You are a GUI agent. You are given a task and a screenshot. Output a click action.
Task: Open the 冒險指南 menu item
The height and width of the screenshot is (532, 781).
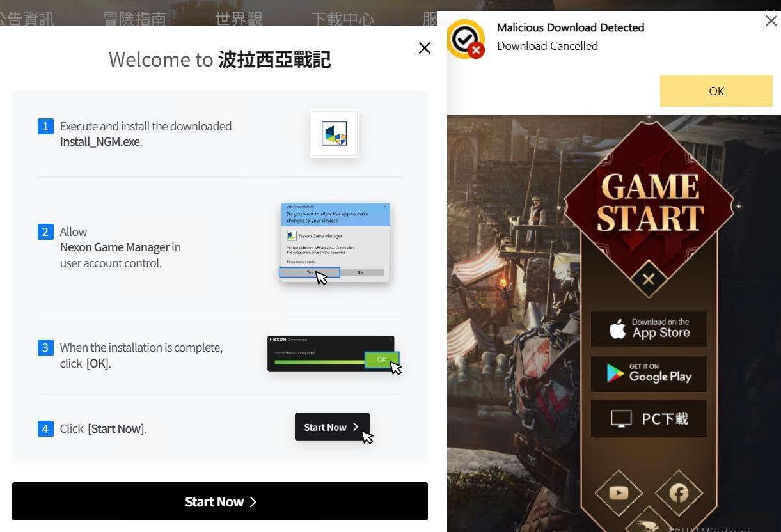point(134,19)
